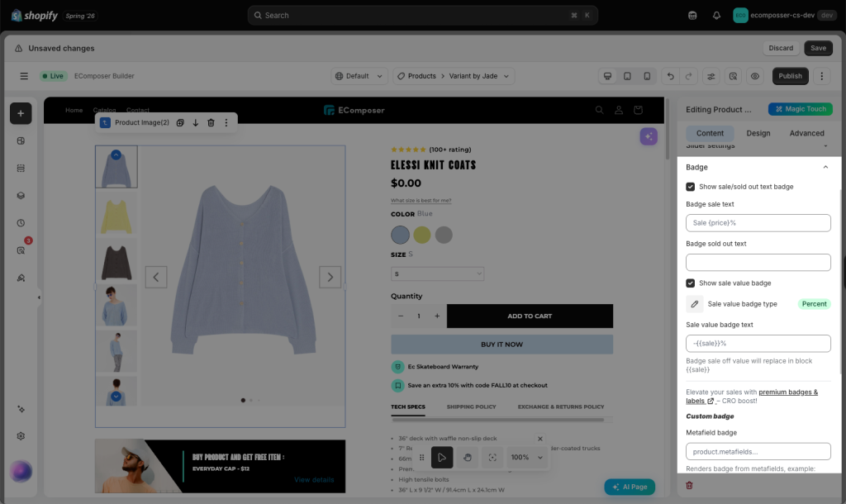Select the hand pan tool
This screenshot has width=846, height=504.
[x=468, y=458]
